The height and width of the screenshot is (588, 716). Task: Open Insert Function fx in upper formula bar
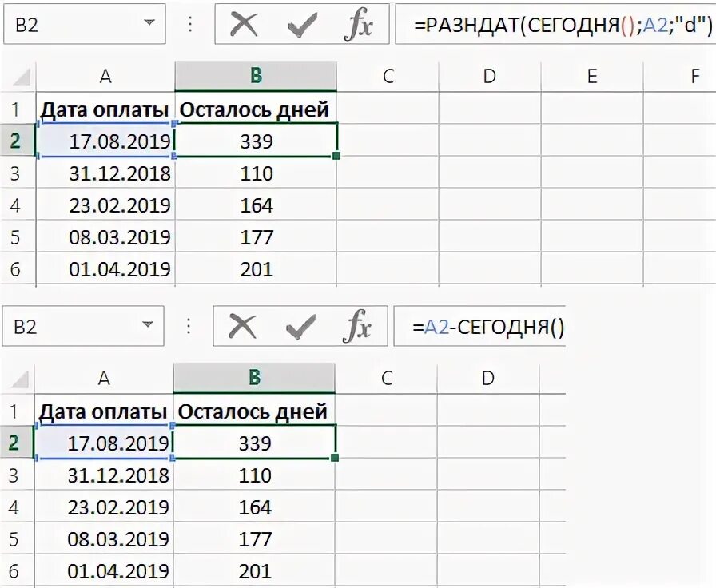[x=359, y=25]
